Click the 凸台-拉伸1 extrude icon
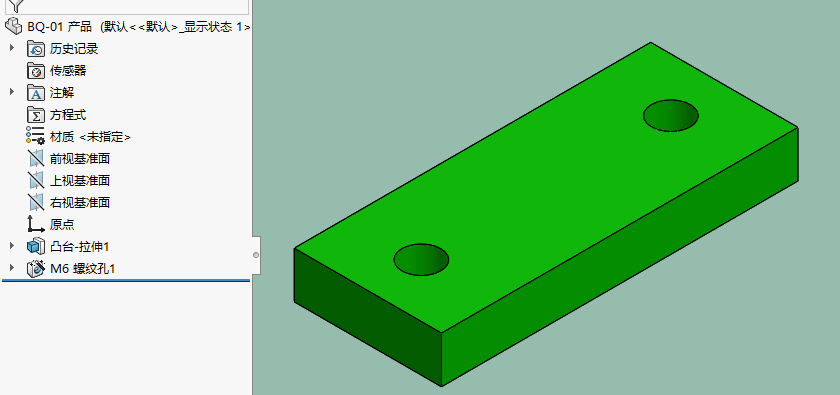 click(x=36, y=247)
